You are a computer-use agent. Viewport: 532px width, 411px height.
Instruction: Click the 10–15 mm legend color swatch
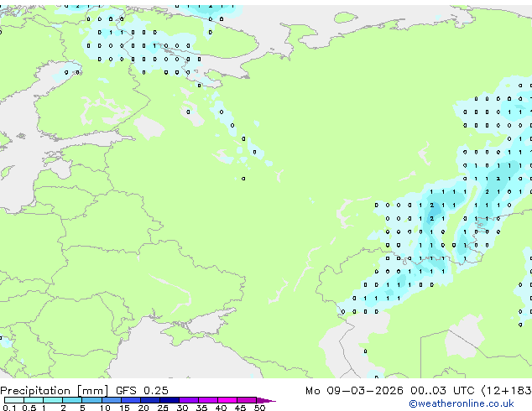(112, 400)
